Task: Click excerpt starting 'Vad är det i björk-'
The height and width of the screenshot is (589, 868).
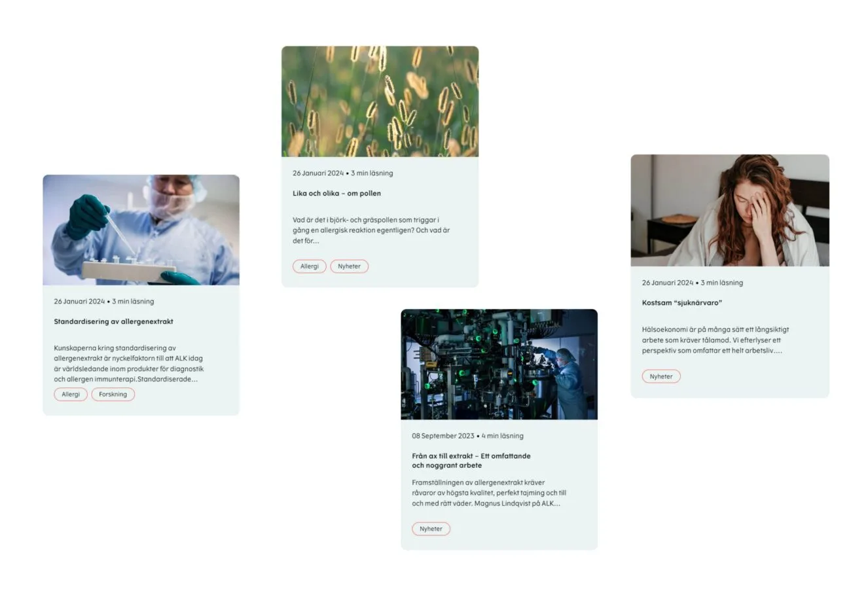Action: [x=371, y=230]
